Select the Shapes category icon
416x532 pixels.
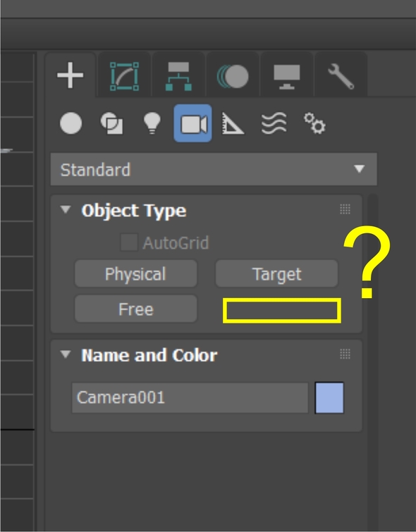(111, 123)
